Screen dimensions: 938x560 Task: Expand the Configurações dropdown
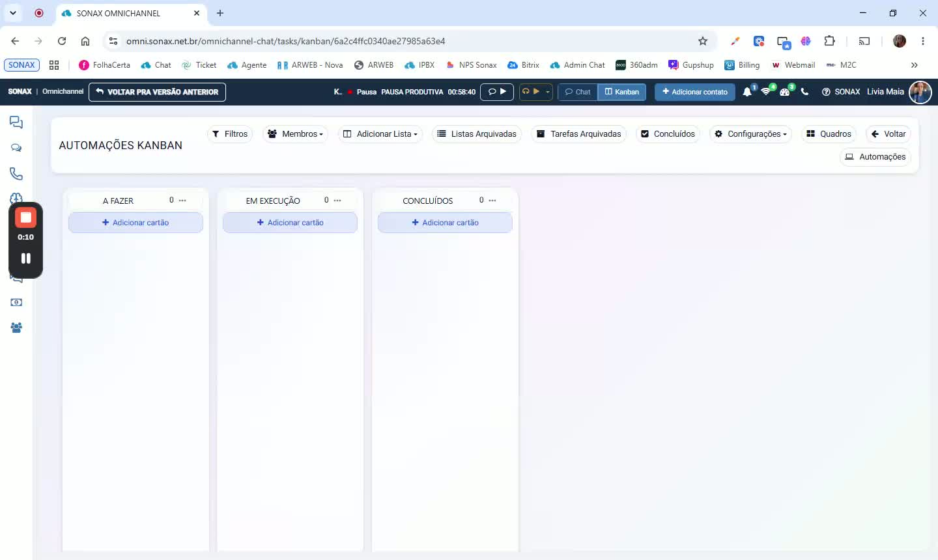750,134
